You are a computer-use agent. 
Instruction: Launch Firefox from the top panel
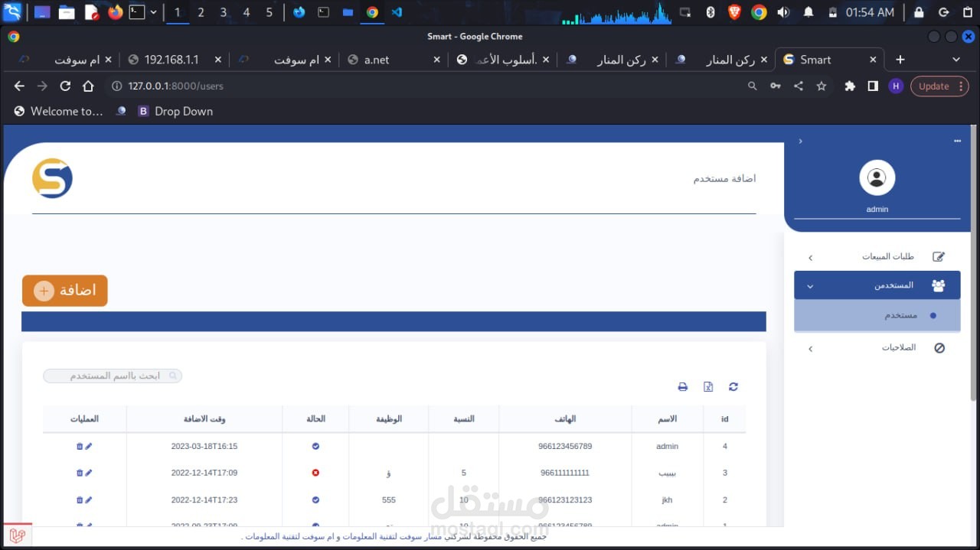(x=116, y=12)
